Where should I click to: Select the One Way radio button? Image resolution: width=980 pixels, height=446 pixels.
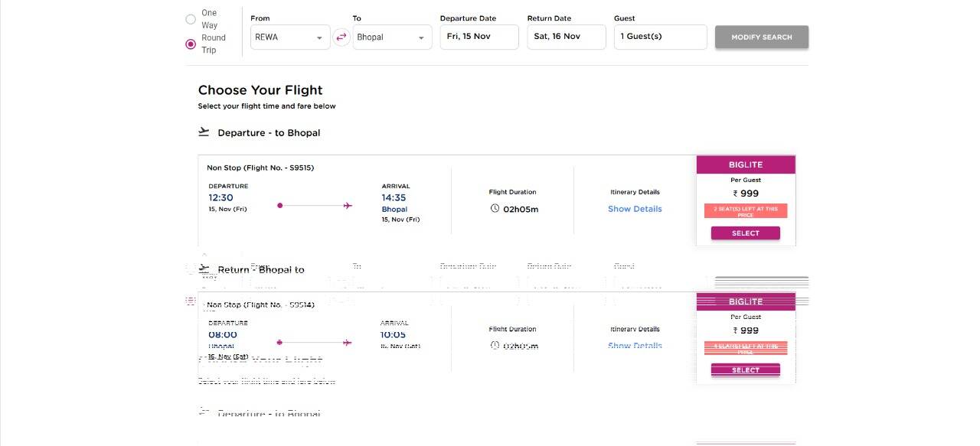click(x=191, y=19)
